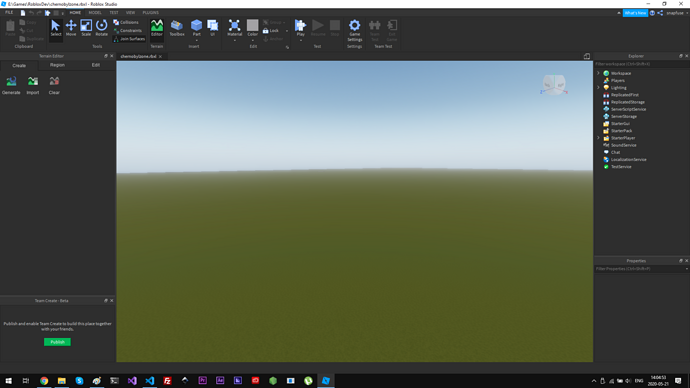Expand the Workspace tree node
This screenshot has height=388, width=690.
[x=598, y=73]
